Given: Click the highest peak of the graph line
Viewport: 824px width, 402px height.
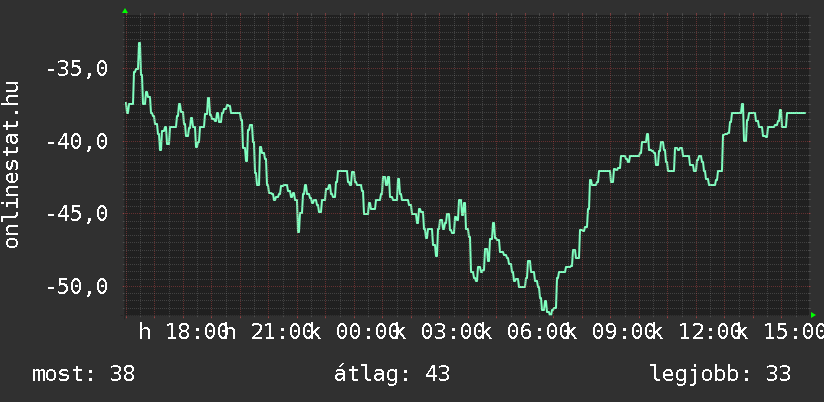Looking at the screenshot, I should pos(140,43).
